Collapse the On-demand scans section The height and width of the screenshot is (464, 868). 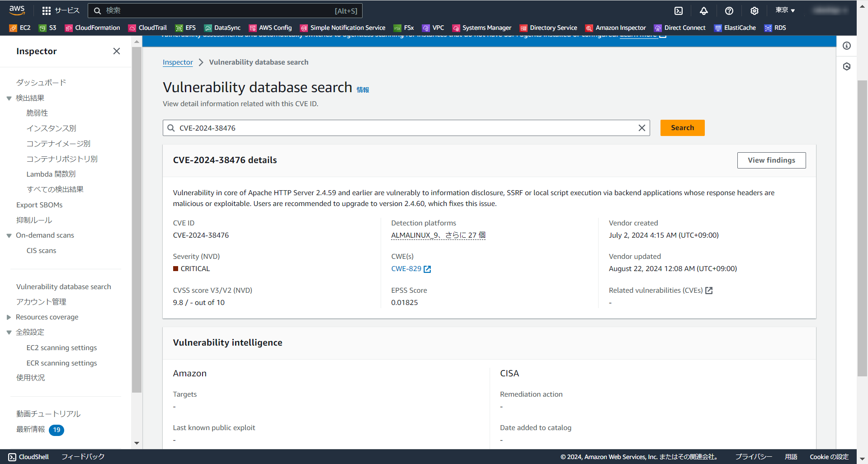9,235
